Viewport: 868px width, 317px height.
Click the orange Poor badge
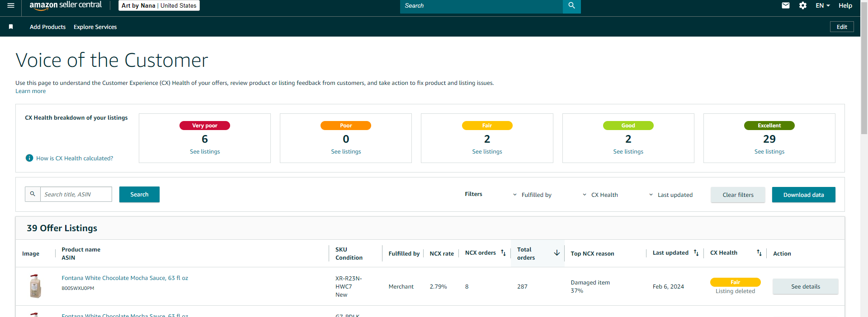click(x=346, y=126)
